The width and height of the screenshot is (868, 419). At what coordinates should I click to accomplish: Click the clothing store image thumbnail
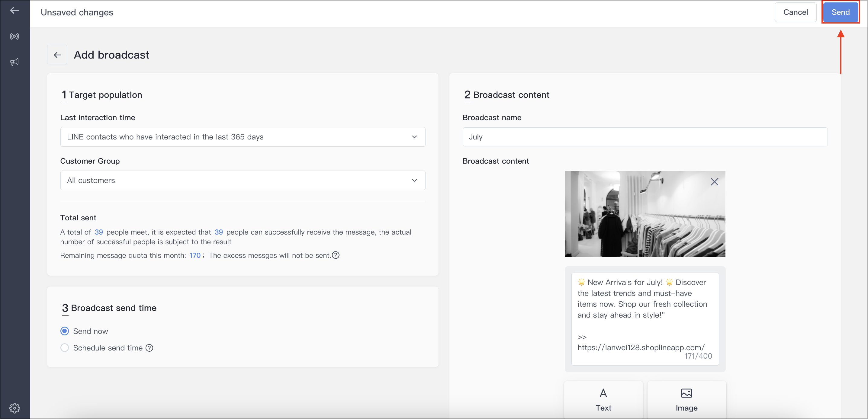645,214
